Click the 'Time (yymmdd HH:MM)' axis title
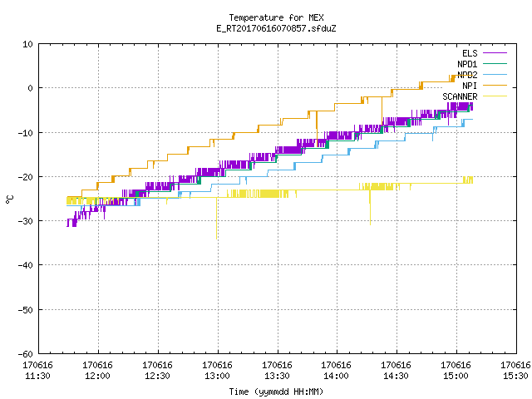Screen dimensions: 532x399 (x=276, y=392)
